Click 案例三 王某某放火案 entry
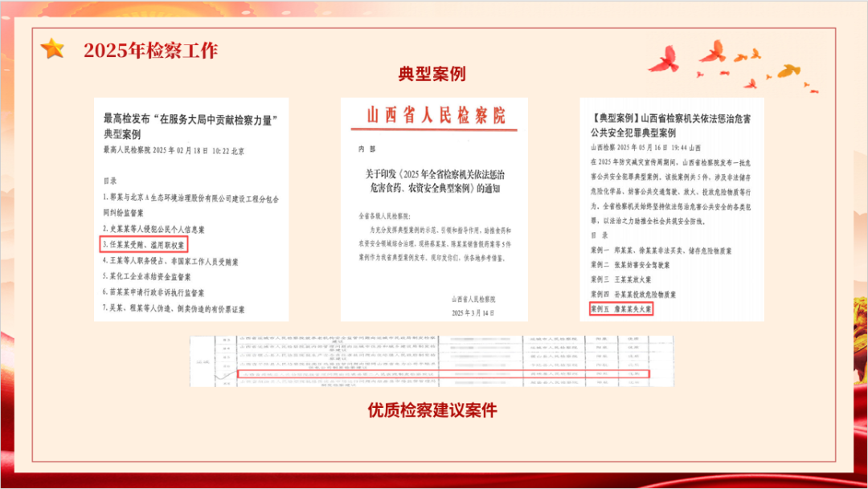868x489 pixels. coord(622,279)
